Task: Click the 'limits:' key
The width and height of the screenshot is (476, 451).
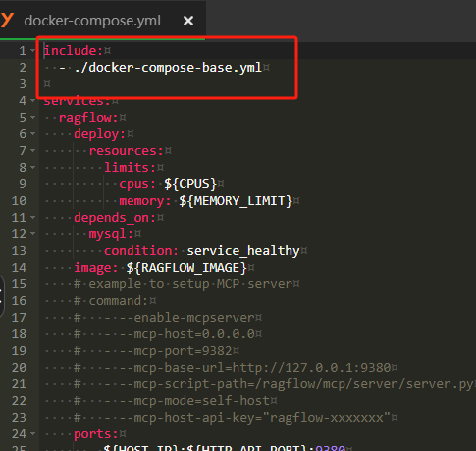Action: pos(130,168)
